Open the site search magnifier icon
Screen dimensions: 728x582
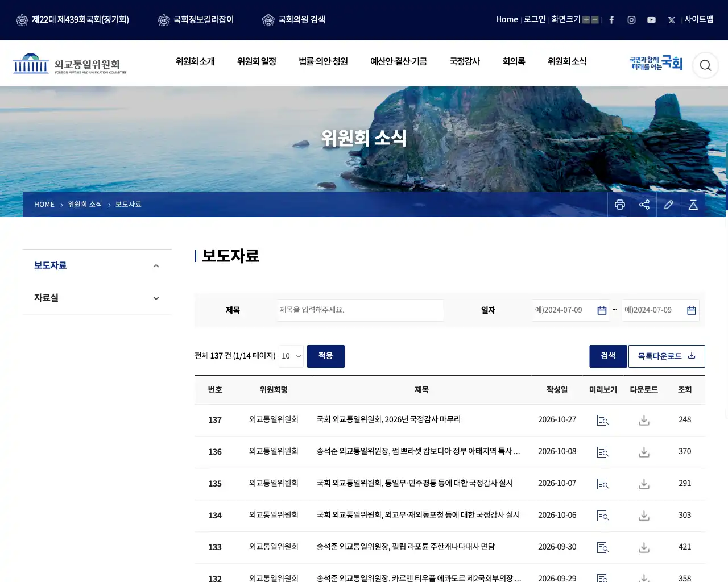click(x=705, y=65)
